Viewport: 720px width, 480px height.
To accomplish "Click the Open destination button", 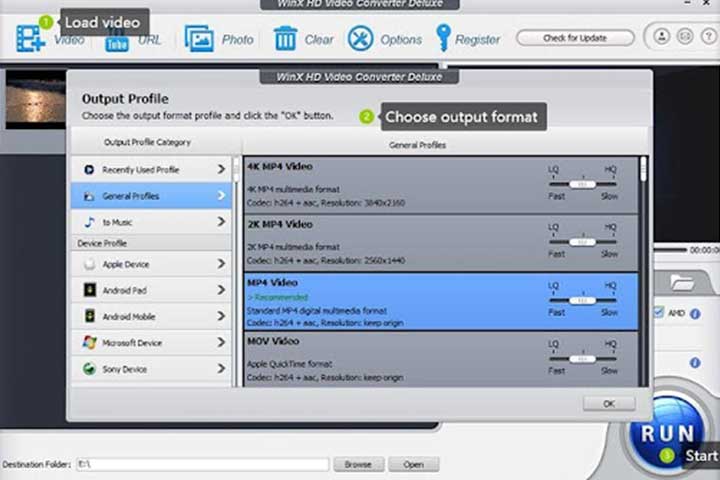I will pyautogui.click(x=413, y=464).
